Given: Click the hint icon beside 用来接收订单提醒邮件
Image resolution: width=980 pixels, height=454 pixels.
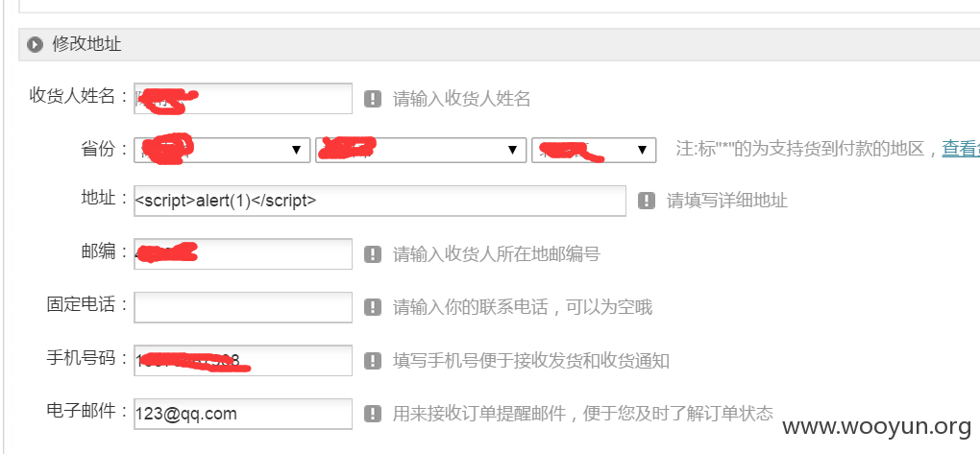Looking at the screenshot, I should pos(373,414).
